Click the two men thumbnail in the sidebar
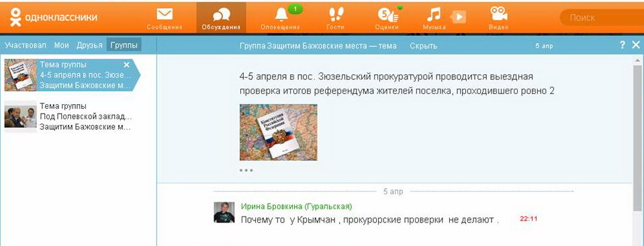Screen dimensions: 644x246 tap(21, 116)
